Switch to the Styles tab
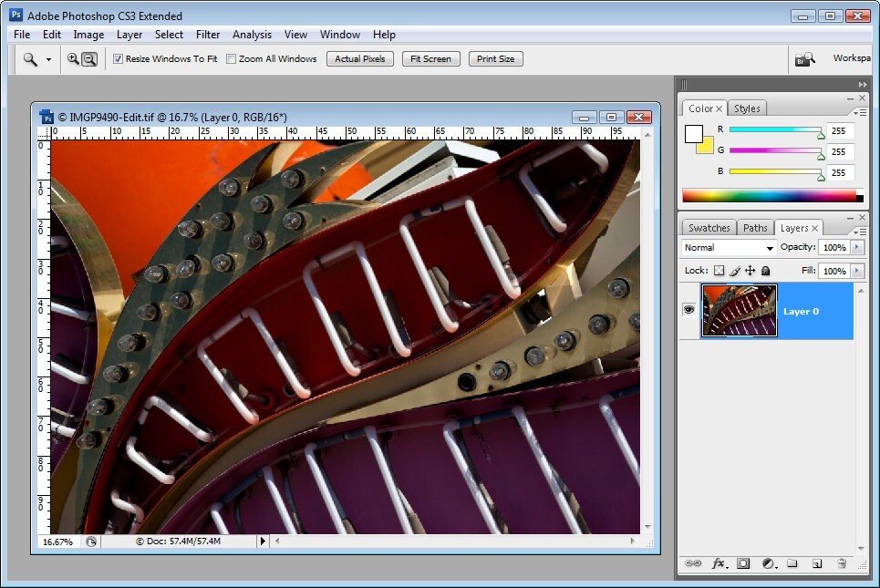 747,108
